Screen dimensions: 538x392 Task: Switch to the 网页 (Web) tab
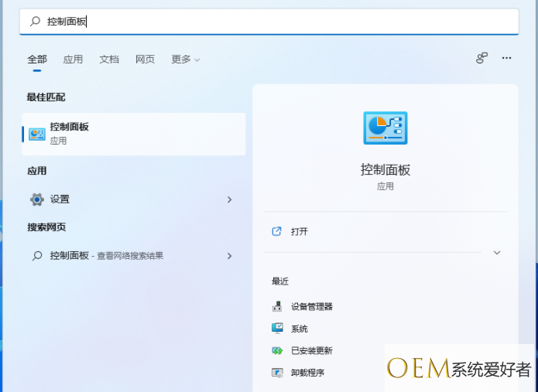tap(145, 60)
